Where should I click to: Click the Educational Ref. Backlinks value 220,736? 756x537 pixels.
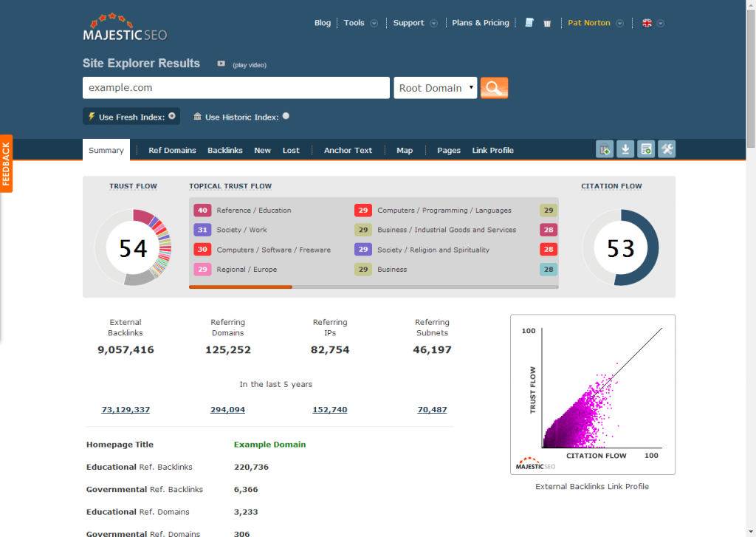(251, 467)
